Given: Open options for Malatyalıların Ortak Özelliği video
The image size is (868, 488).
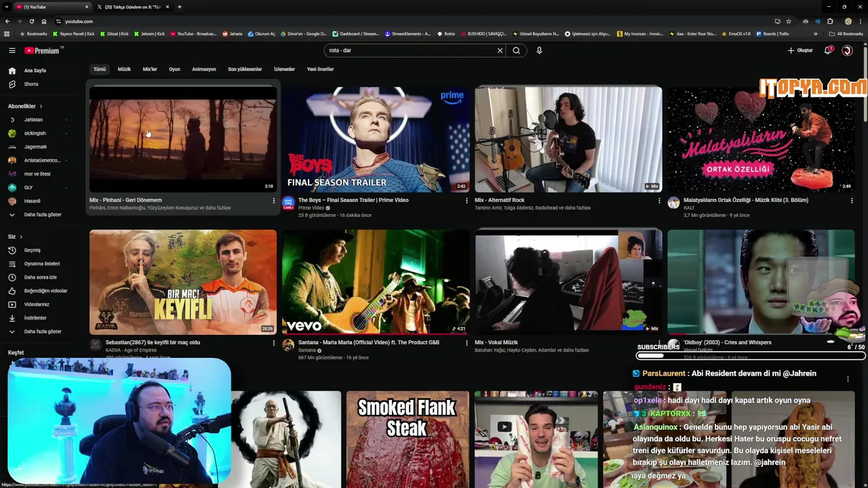Looking at the screenshot, I should 851,201.
